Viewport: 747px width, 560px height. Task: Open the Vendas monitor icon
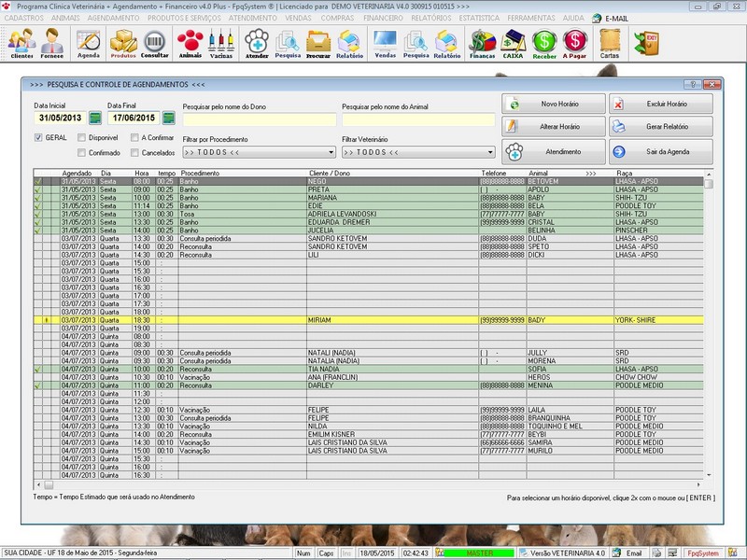(x=386, y=43)
